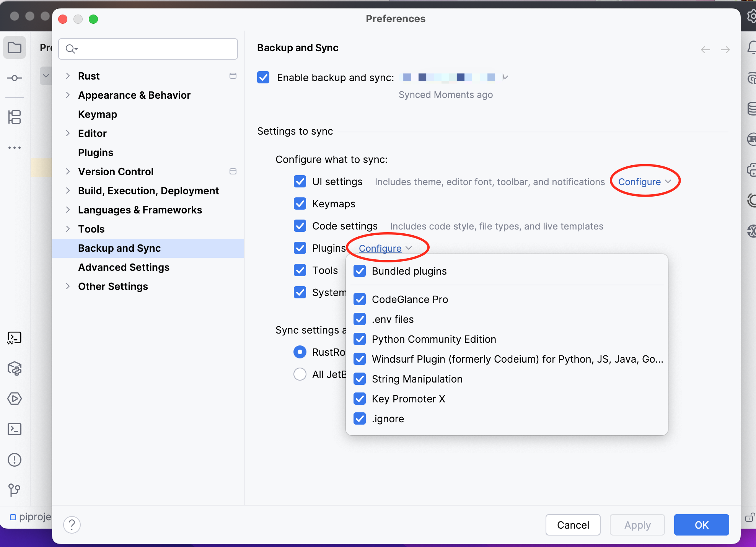Open the console prompt icon above Python Packages
Screen dimensions: 756x547
click(x=15, y=338)
